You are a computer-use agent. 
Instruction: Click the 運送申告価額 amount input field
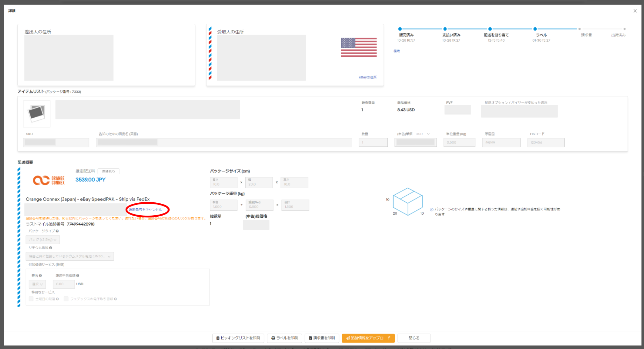pyautogui.click(x=64, y=284)
